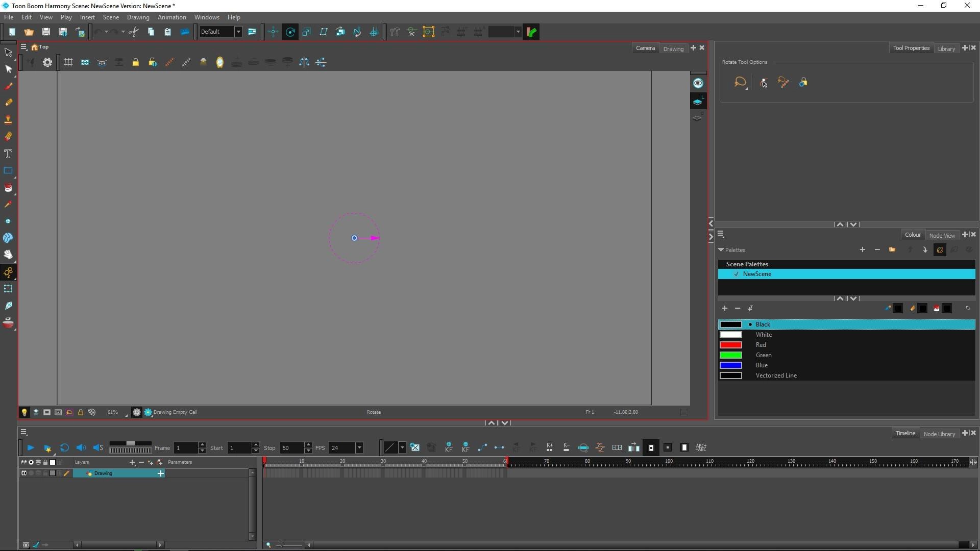980x551 pixels.
Task: Open the Default workspace dropdown
Action: point(238,32)
